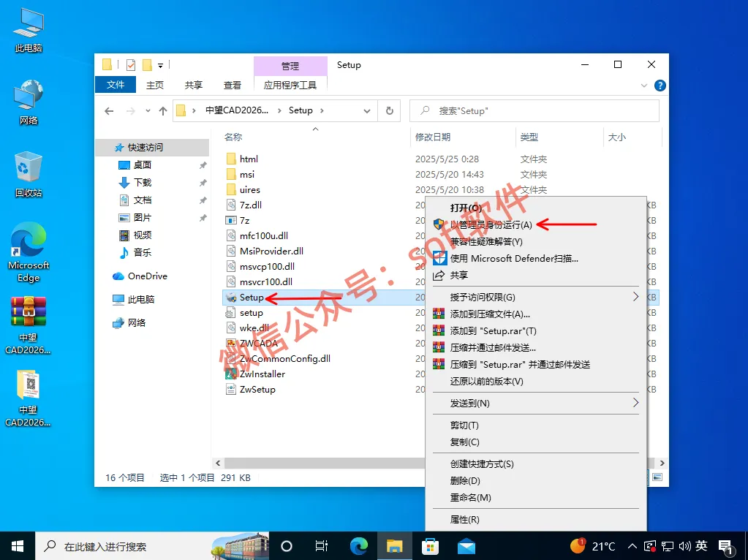Switch to the 查看 ribbon tab
748x560 pixels.
pyautogui.click(x=233, y=85)
